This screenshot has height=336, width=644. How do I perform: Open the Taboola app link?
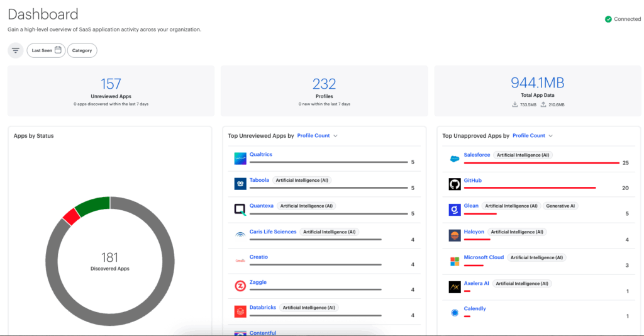pos(259,180)
